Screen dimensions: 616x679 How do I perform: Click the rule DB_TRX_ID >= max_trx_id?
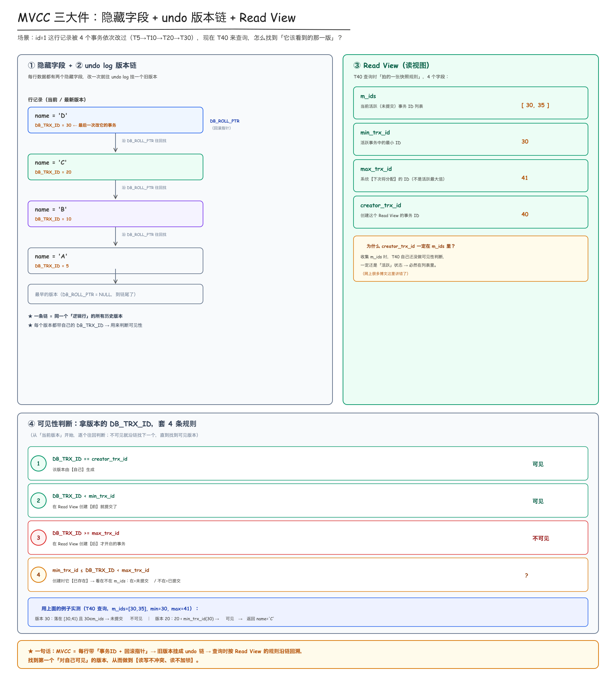tap(86, 533)
